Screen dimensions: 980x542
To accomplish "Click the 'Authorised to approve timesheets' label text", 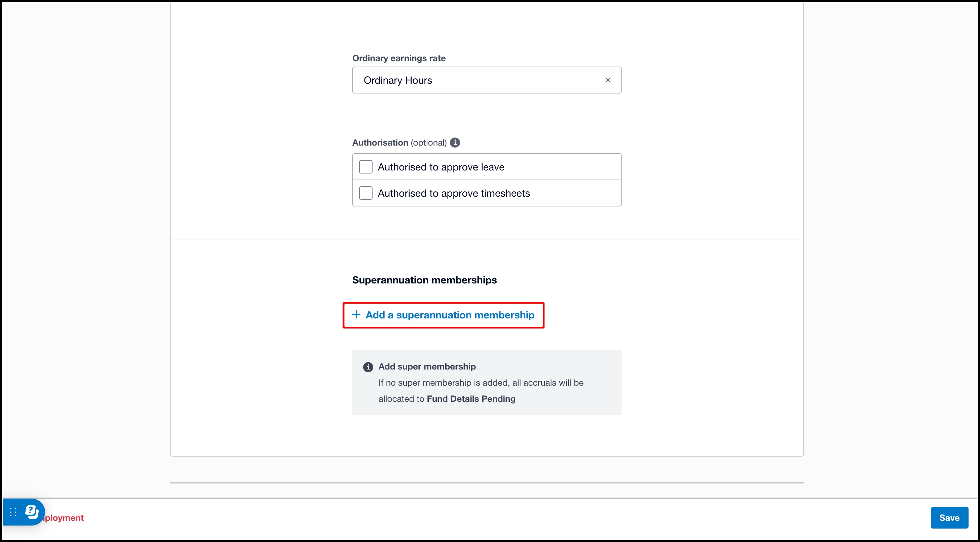I will (x=453, y=193).
